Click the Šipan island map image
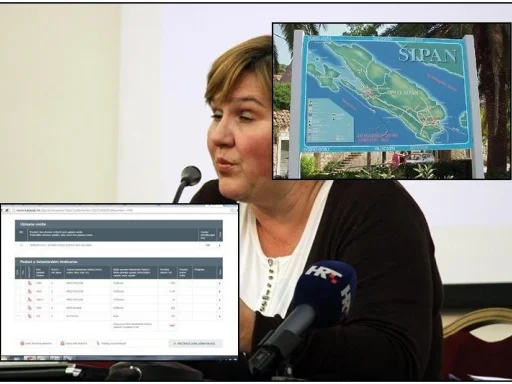The height and width of the screenshot is (384, 512). (x=391, y=101)
